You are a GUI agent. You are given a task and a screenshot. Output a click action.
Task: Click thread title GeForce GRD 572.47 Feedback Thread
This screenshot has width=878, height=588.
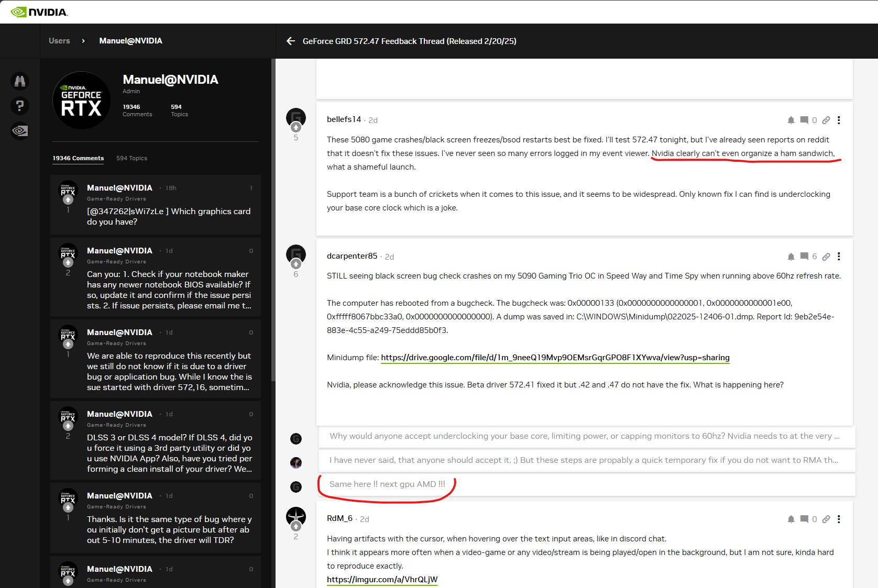410,41
